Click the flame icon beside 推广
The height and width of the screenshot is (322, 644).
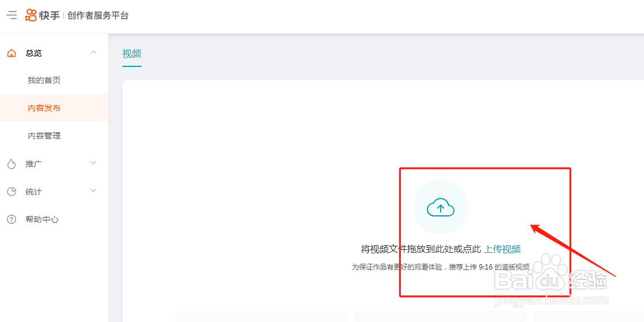click(x=12, y=164)
